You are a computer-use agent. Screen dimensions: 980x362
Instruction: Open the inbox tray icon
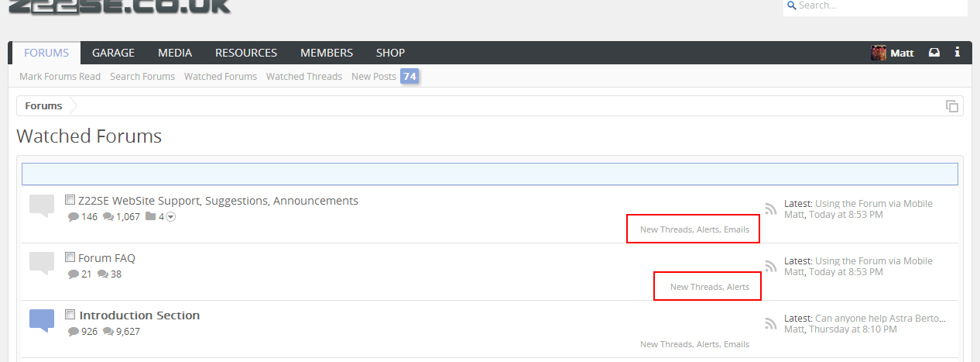935,53
